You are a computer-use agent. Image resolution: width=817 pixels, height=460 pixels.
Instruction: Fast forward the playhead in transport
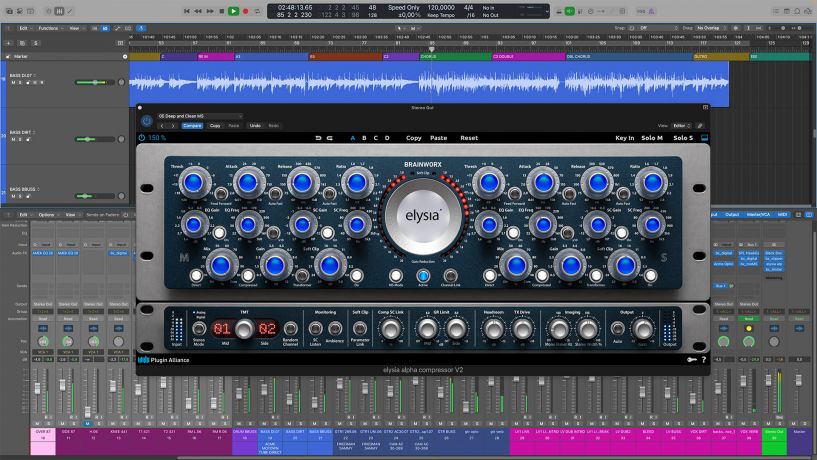pos(210,11)
